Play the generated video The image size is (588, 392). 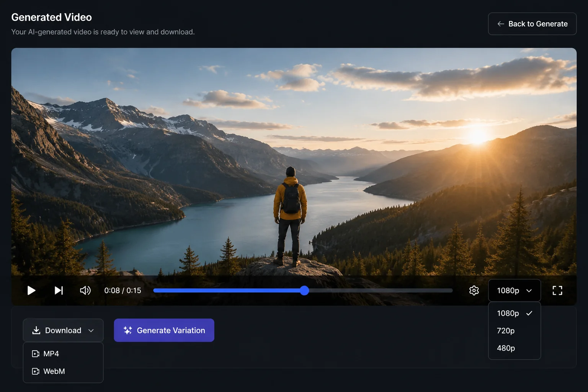(31, 291)
